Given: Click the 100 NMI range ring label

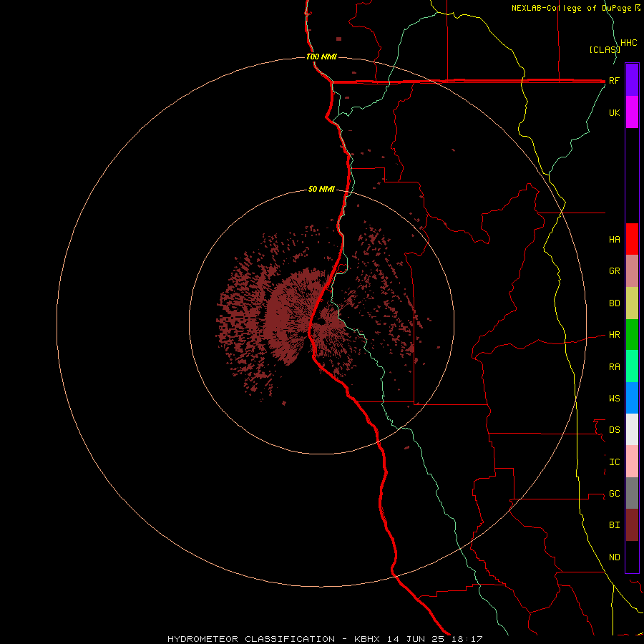Looking at the screenshot, I should tap(321, 57).
